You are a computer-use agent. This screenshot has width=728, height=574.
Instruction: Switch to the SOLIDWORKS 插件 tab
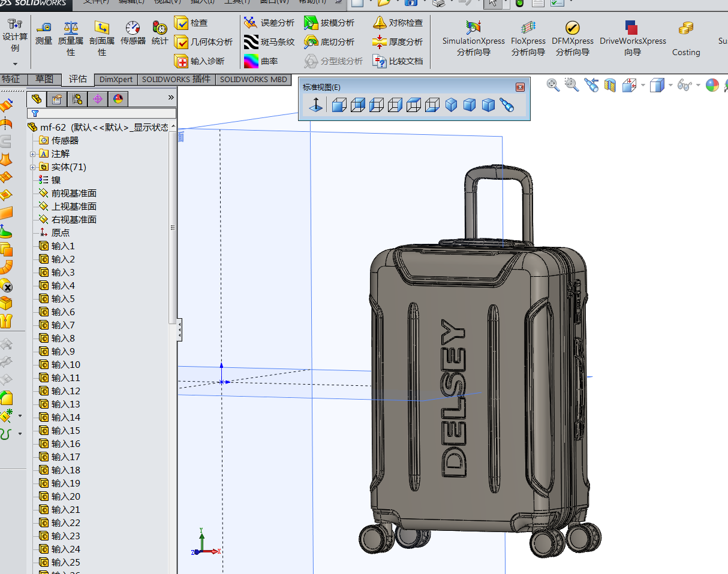click(x=176, y=79)
